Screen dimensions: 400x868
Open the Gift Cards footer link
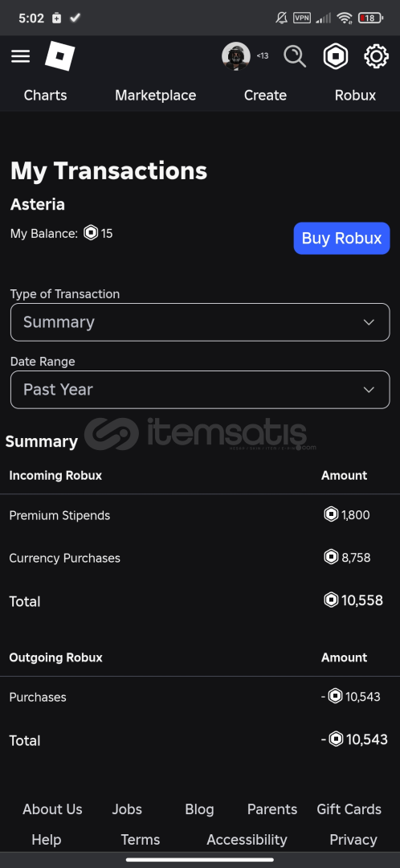[349, 809]
